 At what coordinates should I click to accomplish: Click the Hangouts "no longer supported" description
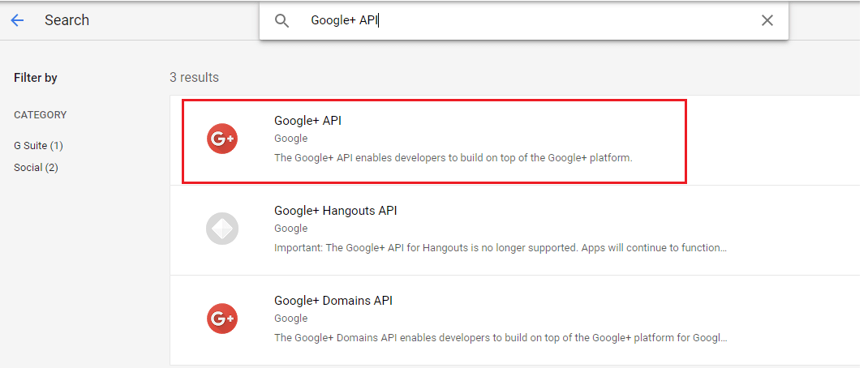[x=500, y=248]
